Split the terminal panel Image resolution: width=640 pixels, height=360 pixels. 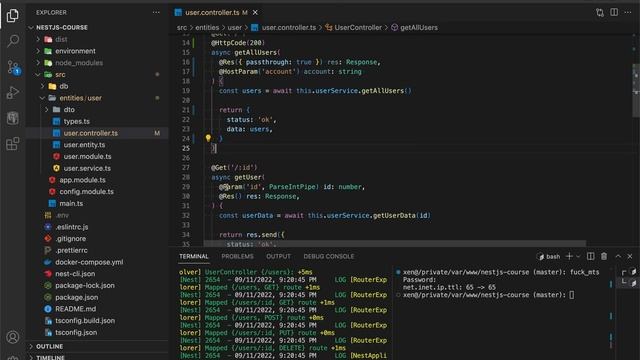591,256
